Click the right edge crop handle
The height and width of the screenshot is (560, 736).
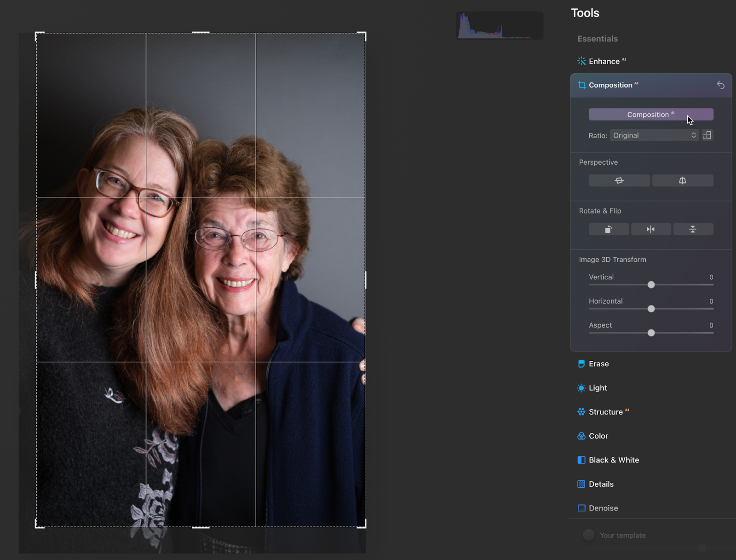pyautogui.click(x=366, y=280)
